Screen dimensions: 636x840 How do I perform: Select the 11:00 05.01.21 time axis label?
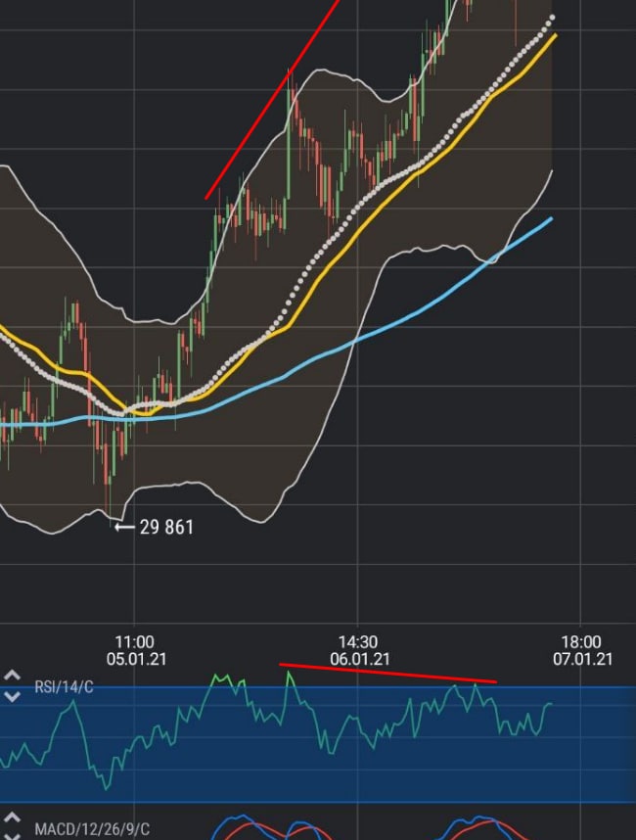click(x=136, y=650)
